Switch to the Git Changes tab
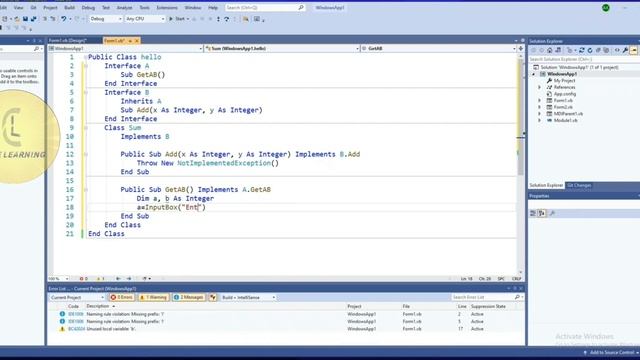The width and height of the screenshot is (640, 360). [579, 185]
